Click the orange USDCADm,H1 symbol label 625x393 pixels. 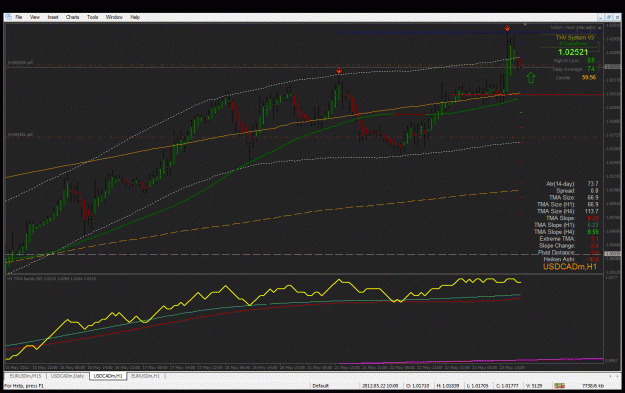coord(570,267)
